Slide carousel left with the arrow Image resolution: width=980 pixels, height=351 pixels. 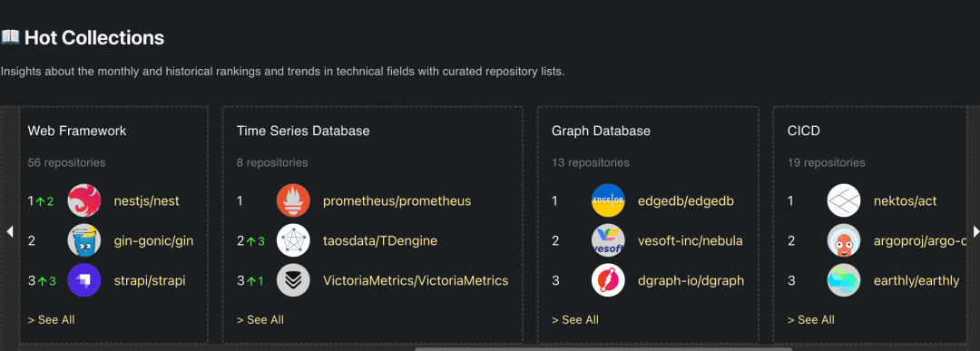coord(9,231)
